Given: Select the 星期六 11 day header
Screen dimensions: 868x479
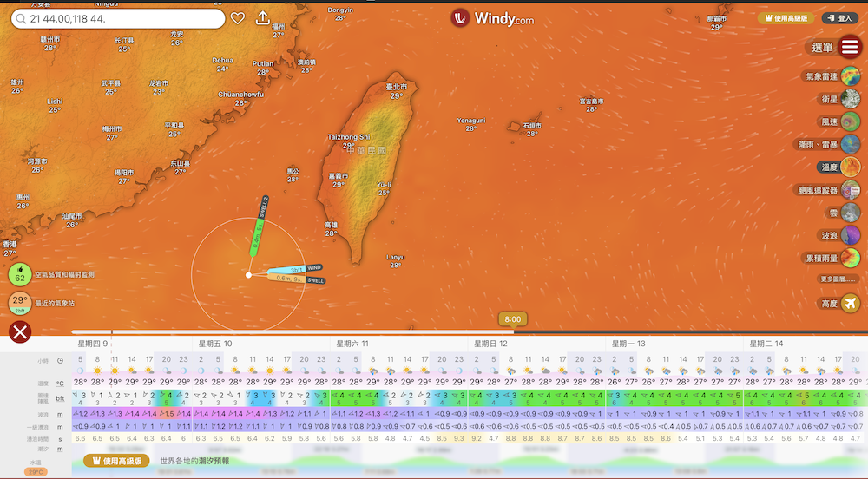Looking at the screenshot, I should pyautogui.click(x=352, y=344).
